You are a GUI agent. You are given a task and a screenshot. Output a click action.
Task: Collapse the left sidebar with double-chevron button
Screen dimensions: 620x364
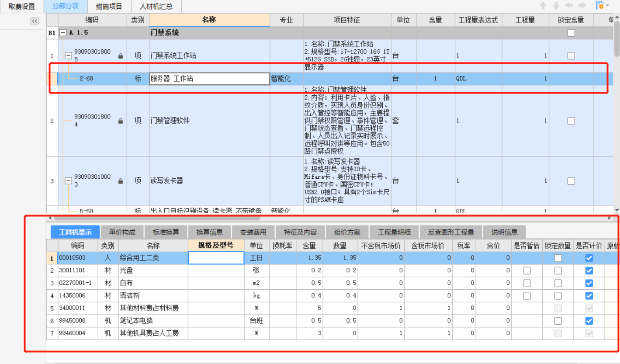pos(35,21)
